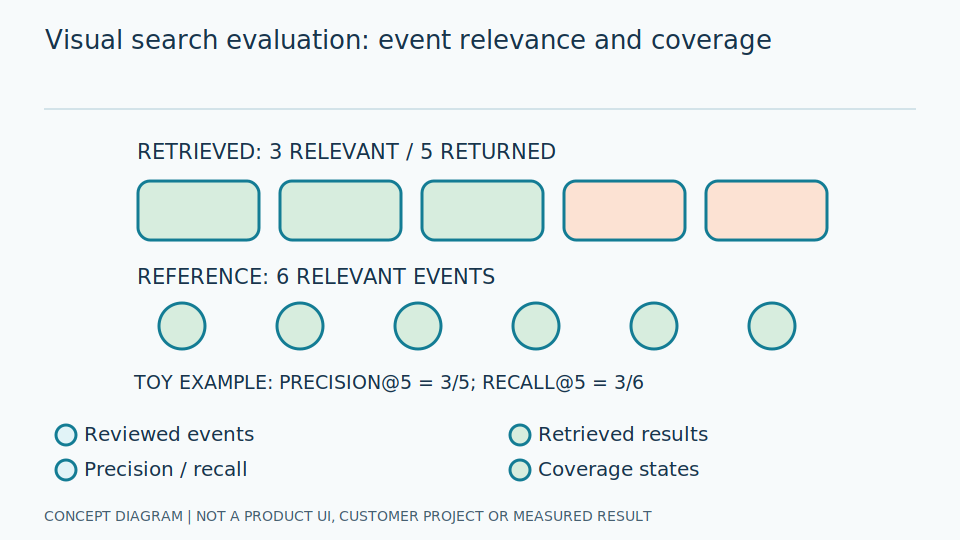Toggle the Reviewed events legend marker
The image size is (960, 540).
(x=66, y=435)
